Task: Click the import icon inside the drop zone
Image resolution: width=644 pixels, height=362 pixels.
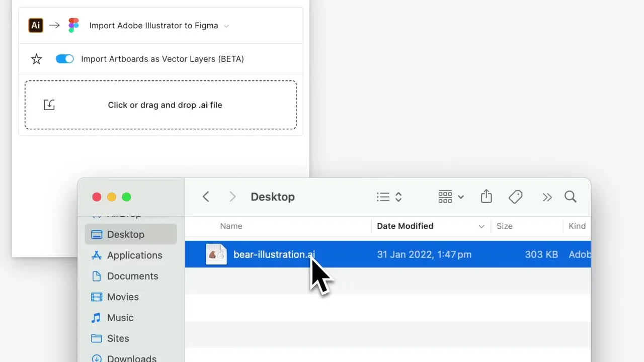Action: [x=49, y=105]
